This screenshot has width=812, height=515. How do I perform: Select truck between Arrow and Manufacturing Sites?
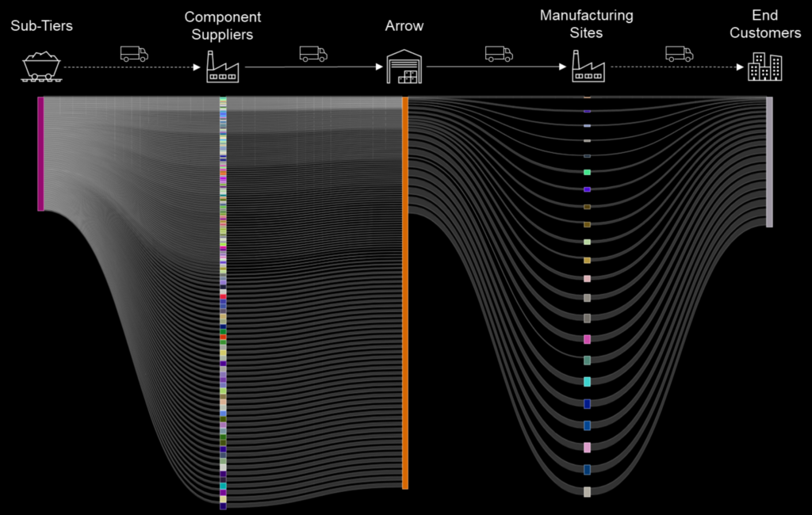tap(499, 54)
